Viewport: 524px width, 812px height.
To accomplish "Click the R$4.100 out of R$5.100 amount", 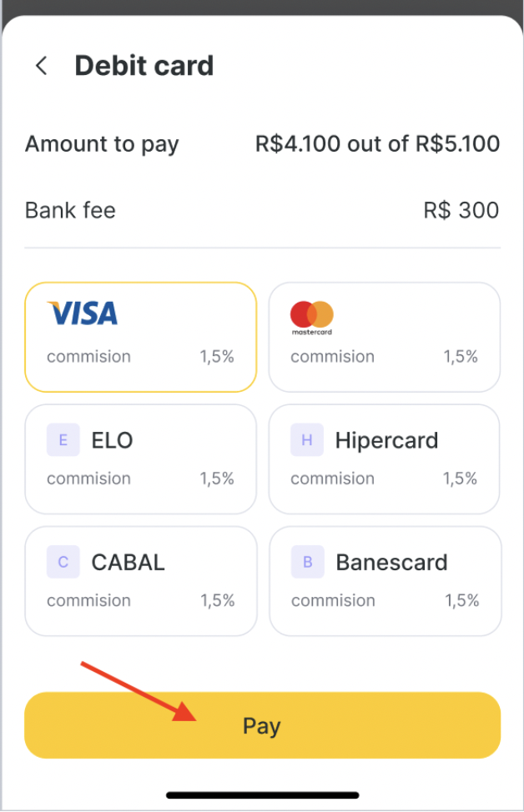I will coord(377,143).
